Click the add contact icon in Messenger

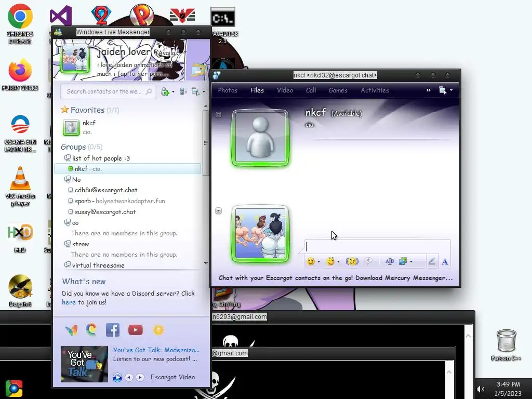point(165,91)
